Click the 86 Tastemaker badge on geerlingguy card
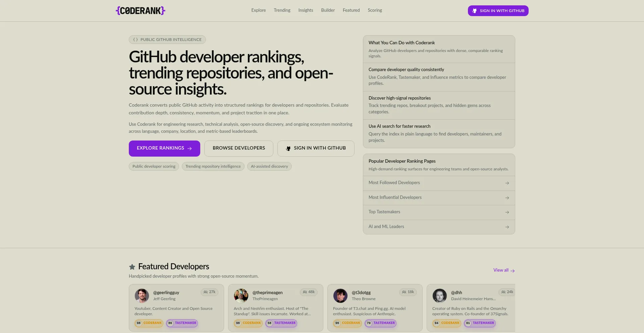 pyautogui.click(x=182, y=323)
